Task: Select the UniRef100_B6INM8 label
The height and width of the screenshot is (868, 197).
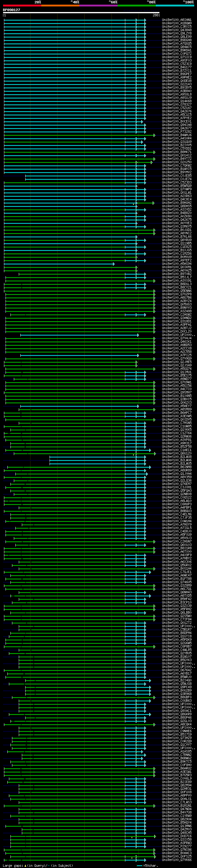Action: pos(177,467)
